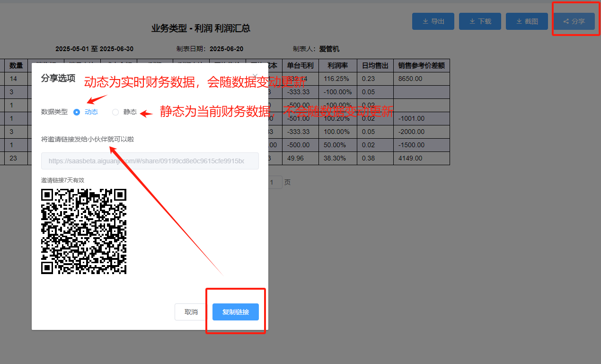Screen dimensions: 601x364
Task: Open the 分享 share button
Action: click(x=574, y=21)
